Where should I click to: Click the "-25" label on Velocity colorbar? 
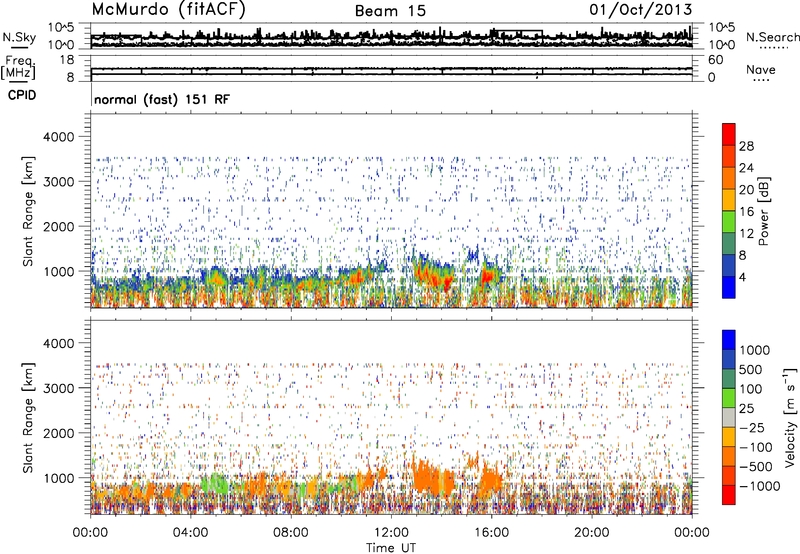point(750,428)
